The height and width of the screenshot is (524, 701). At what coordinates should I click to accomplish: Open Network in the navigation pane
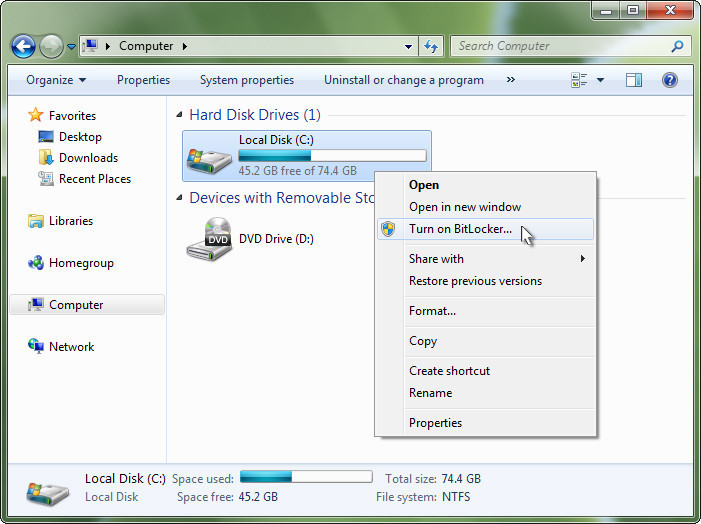71,347
